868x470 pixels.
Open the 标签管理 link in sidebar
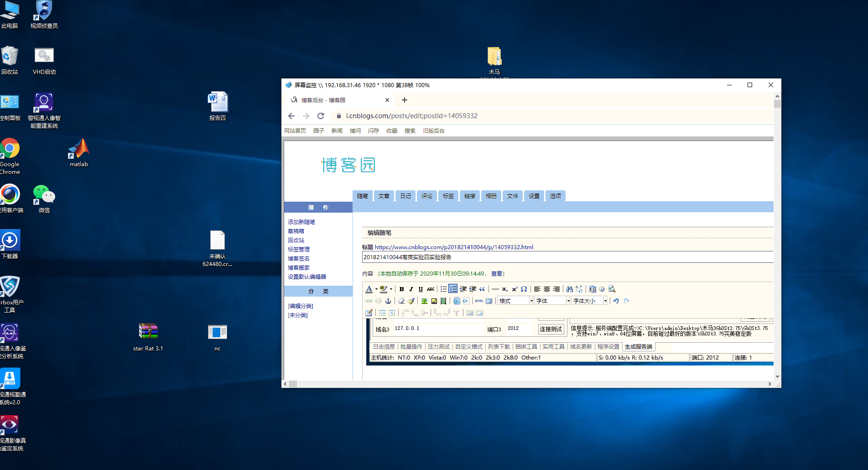click(299, 249)
